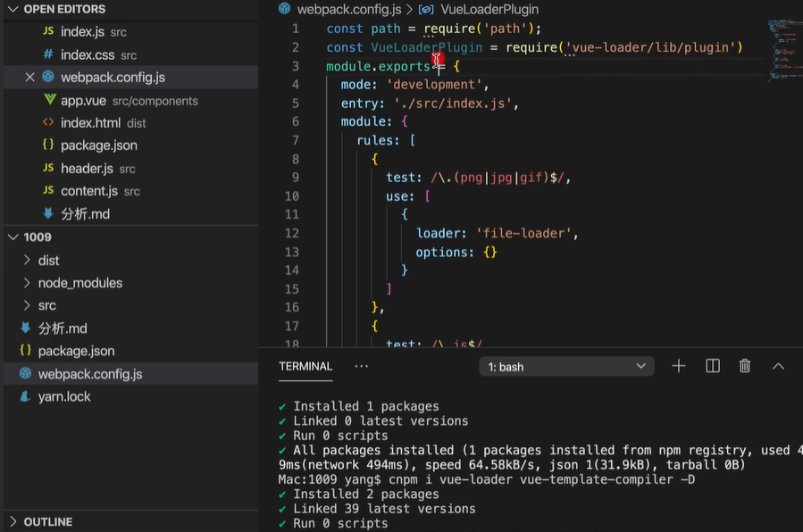Create a new terminal with plus icon

click(x=679, y=366)
